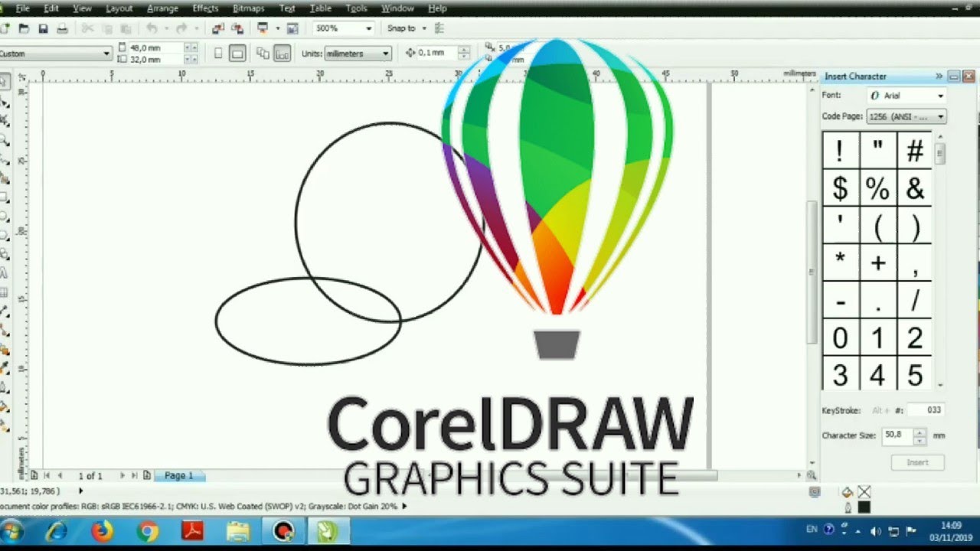Open the Tools menu
980x551 pixels.
tap(356, 8)
